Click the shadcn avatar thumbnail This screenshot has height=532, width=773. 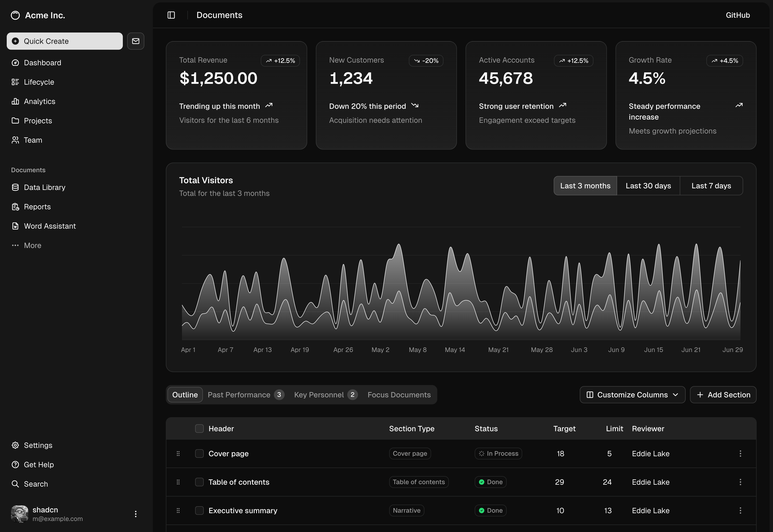pos(20,514)
